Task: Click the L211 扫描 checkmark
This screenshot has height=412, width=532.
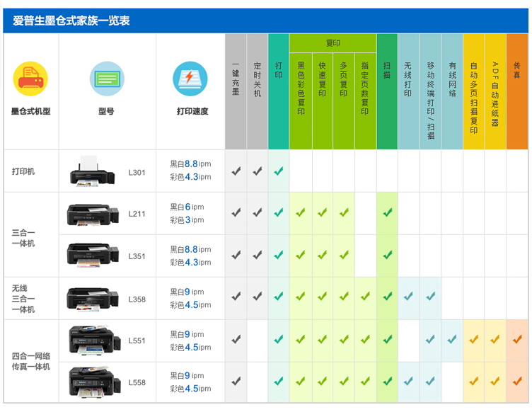Action: point(388,212)
